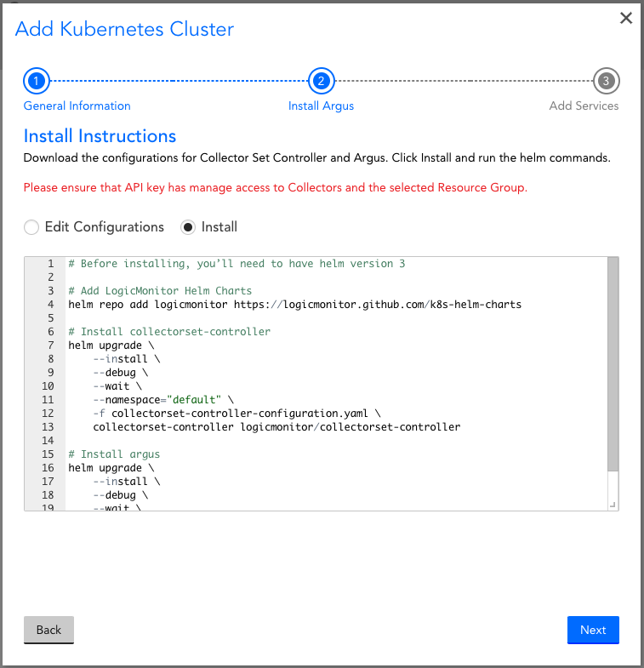Click the red API key warning text
Viewport: 644px width, 668px height.
coord(275,187)
